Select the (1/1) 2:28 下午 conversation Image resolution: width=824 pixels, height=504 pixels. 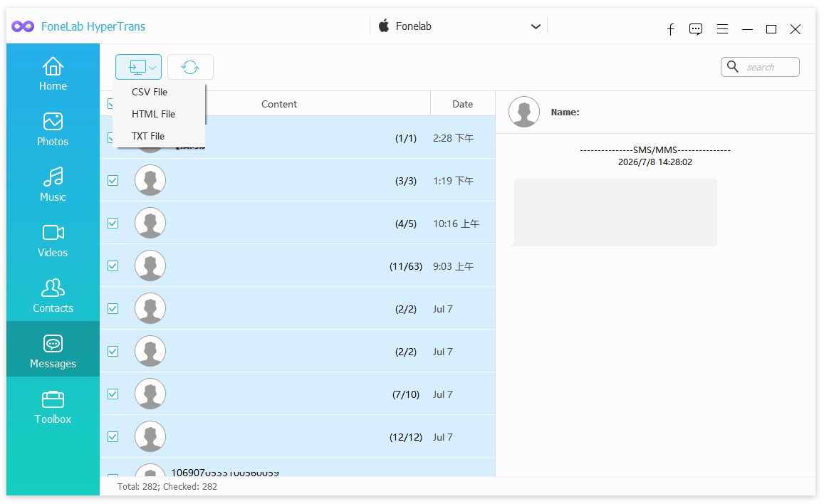click(298, 137)
